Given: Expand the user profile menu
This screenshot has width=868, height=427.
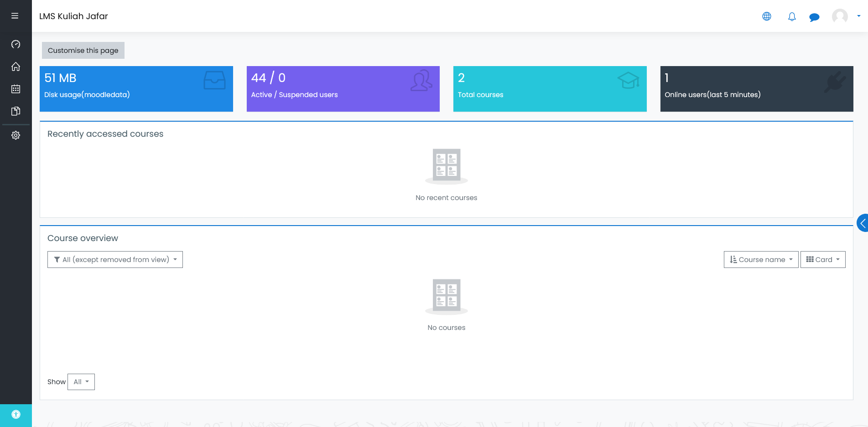Looking at the screenshot, I should tap(846, 16).
